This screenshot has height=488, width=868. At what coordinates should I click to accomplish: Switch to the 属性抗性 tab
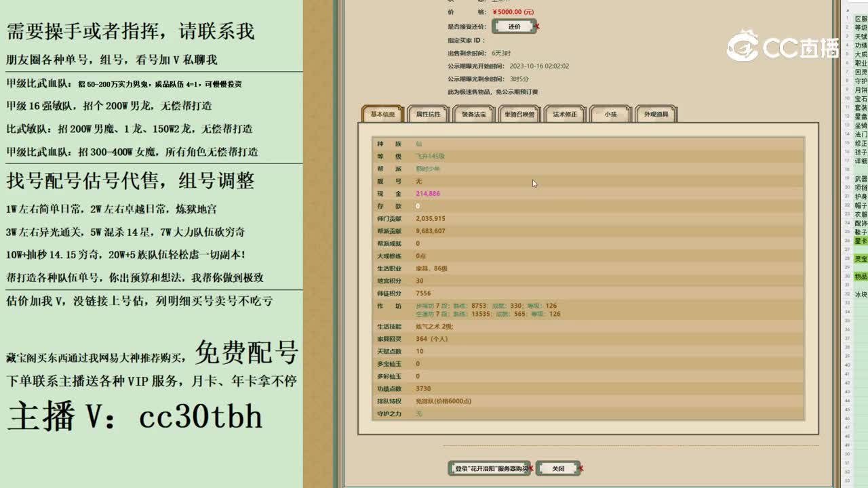[428, 115]
